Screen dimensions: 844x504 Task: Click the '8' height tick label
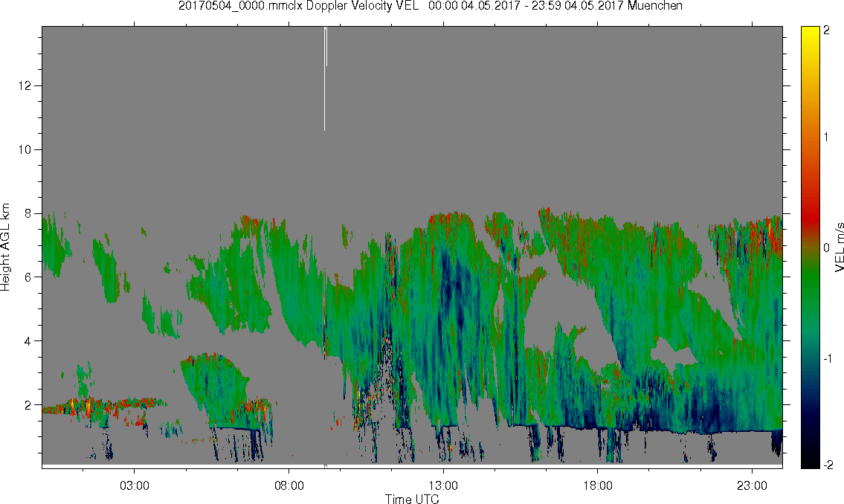28,213
